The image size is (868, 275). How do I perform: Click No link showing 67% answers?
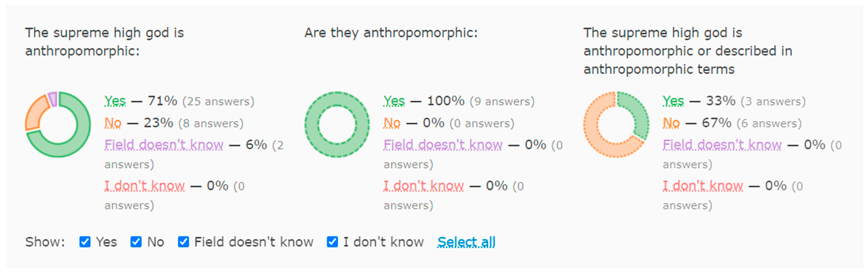pos(671,123)
